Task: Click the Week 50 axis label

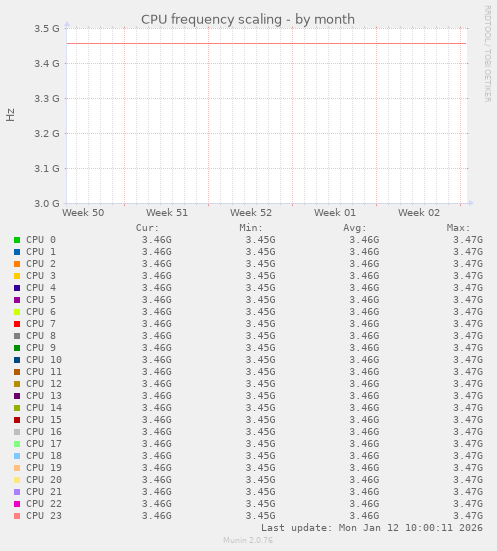Action: 83,213
